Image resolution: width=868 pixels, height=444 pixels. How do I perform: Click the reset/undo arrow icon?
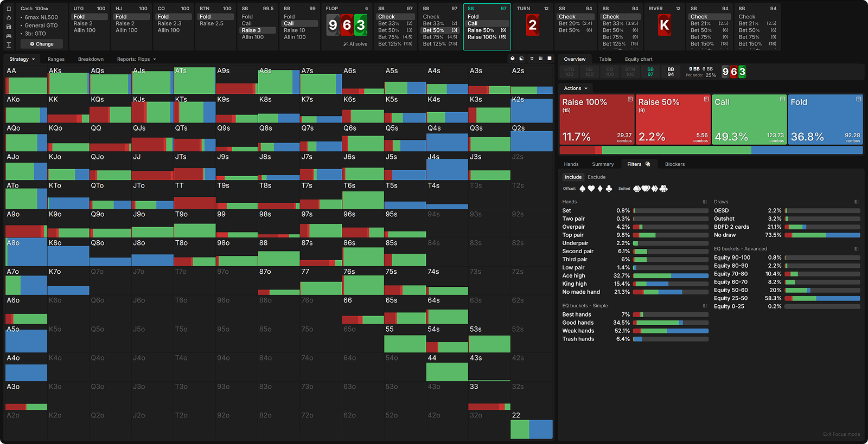pyautogui.click(x=9, y=17)
